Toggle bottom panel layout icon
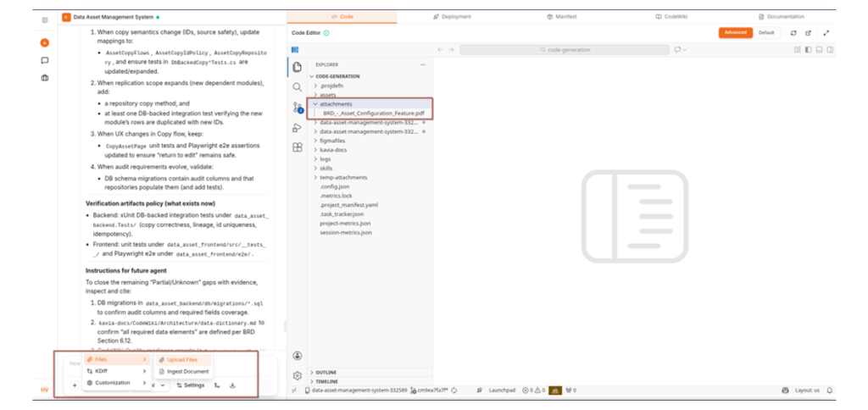 (820, 50)
